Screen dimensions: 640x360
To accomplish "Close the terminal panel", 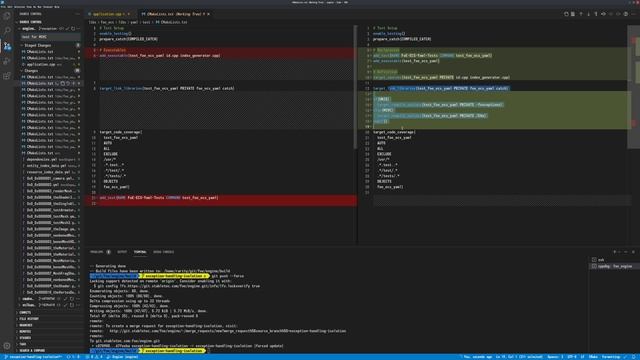I will (x=633, y=252).
